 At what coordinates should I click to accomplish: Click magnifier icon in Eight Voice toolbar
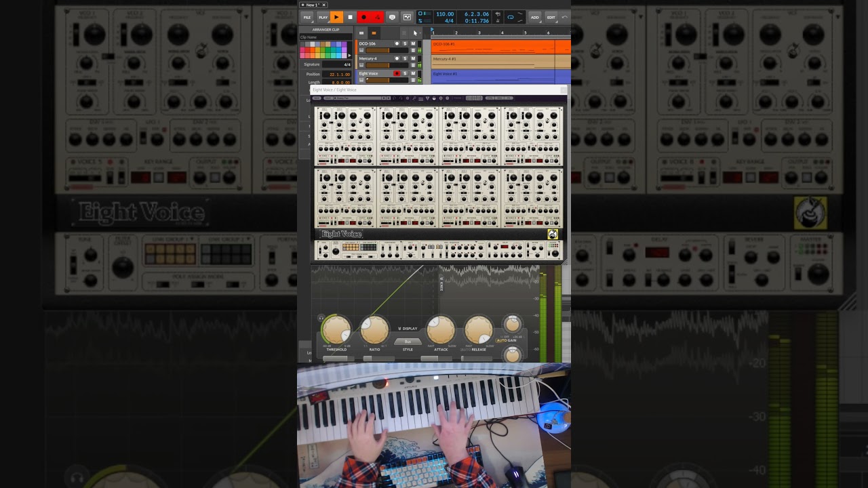[x=414, y=98]
